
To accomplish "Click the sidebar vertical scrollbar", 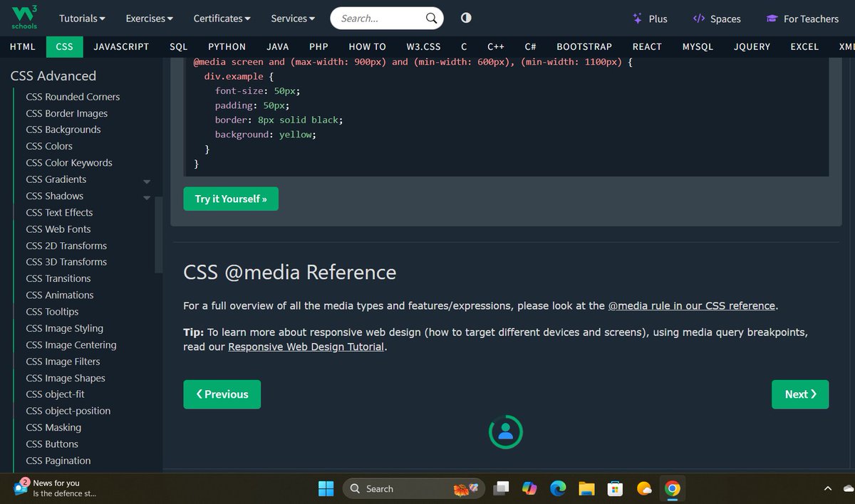I will click(158, 235).
